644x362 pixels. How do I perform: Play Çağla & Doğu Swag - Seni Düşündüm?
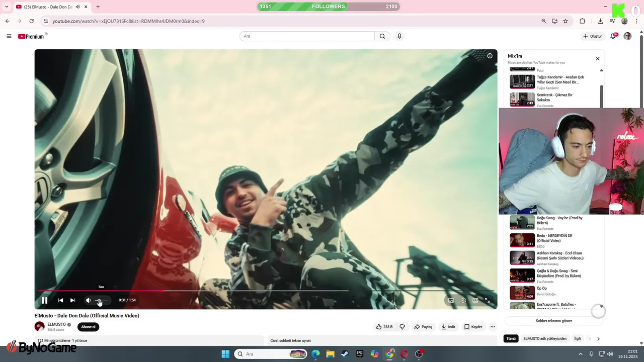pos(553,275)
